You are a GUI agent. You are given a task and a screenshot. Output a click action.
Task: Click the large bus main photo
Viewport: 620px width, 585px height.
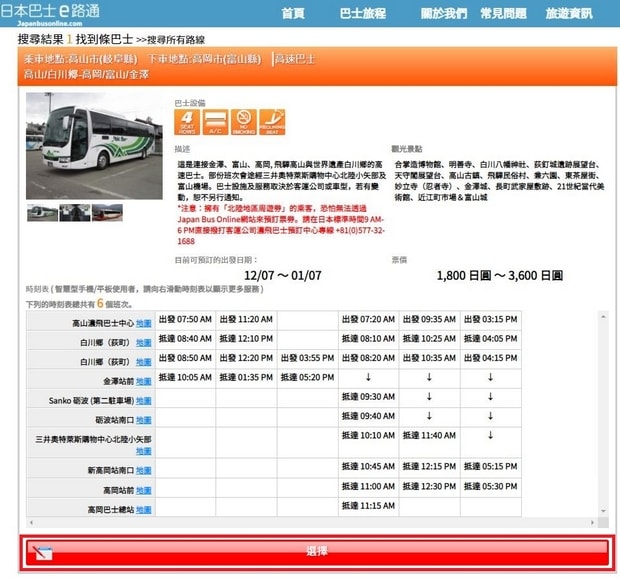94,146
